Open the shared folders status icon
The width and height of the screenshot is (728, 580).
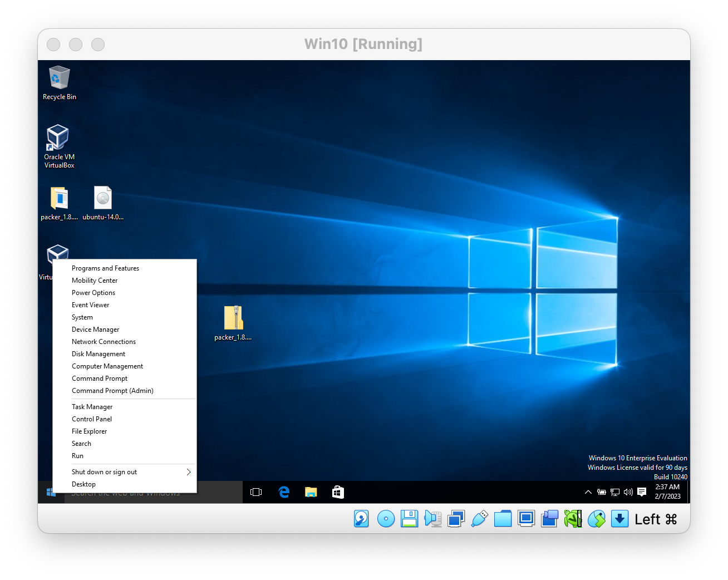pyautogui.click(x=503, y=519)
